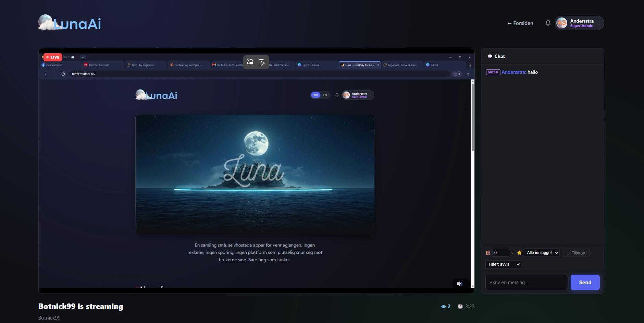Click "Botnick99 is streaming" title
This screenshot has width=644, height=323.
point(81,307)
